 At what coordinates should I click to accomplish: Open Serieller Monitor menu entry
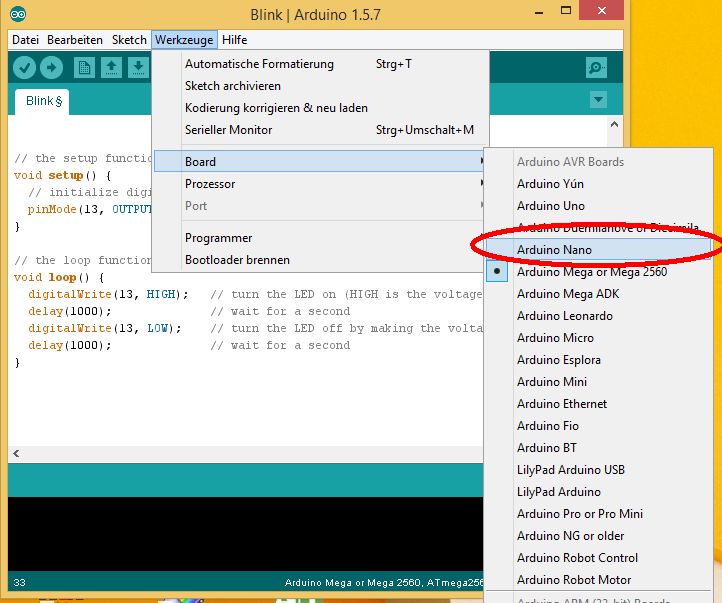pos(320,130)
